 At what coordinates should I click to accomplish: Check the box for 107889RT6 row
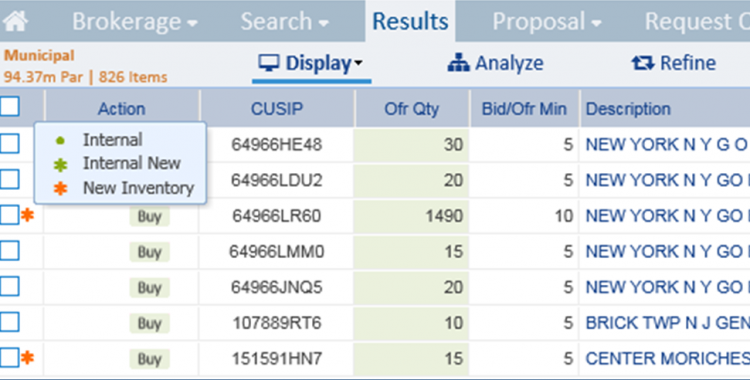click(10, 322)
